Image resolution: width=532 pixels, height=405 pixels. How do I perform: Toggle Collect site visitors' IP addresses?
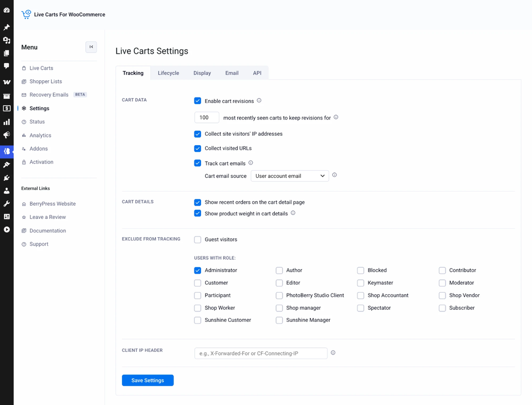coord(197,134)
